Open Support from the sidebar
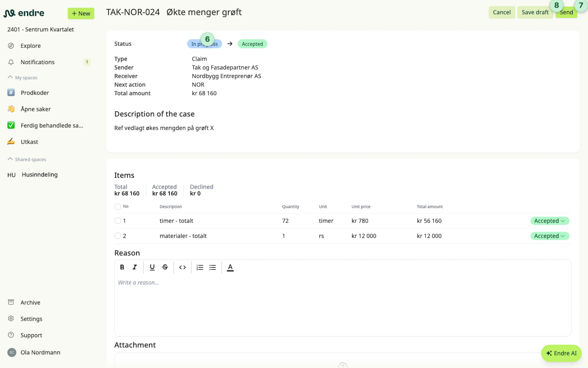 (x=31, y=335)
